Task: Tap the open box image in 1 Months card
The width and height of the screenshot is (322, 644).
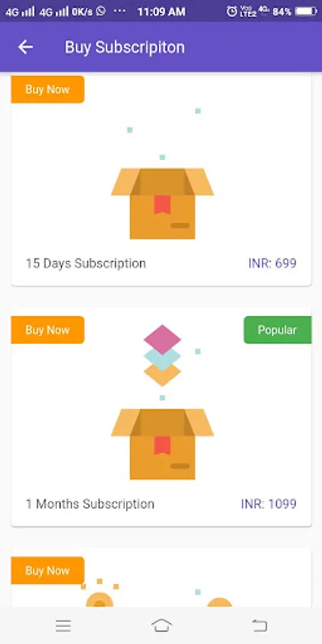Action: 162,444
